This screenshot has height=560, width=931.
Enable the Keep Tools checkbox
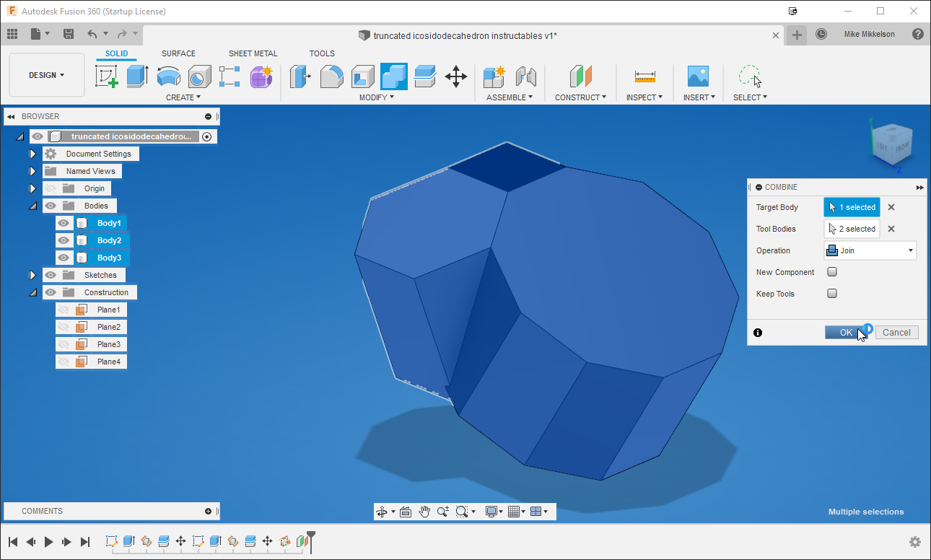[x=832, y=294]
